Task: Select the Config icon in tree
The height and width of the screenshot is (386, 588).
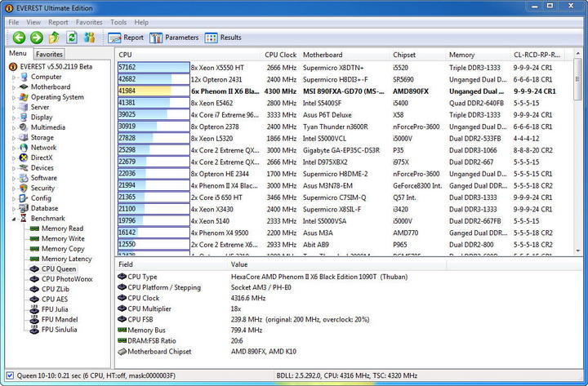Action: click(x=24, y=197)
